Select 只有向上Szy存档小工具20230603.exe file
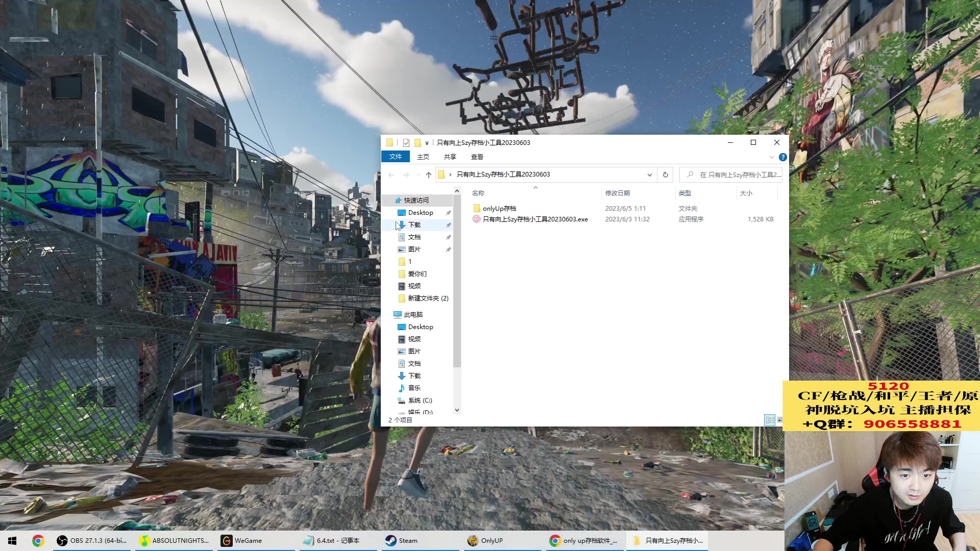 coord(535,219)
